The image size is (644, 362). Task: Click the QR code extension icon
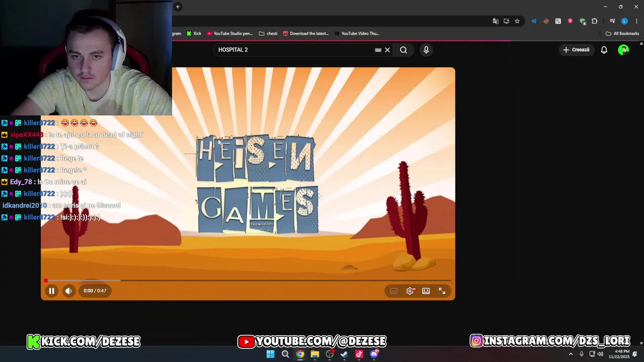click(558, 21)
